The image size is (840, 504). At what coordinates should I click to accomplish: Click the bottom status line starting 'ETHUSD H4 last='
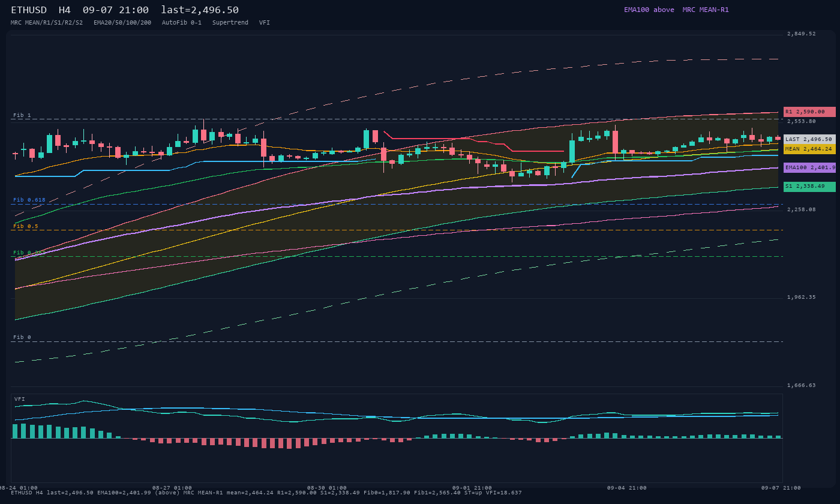[x=266, y=493]
